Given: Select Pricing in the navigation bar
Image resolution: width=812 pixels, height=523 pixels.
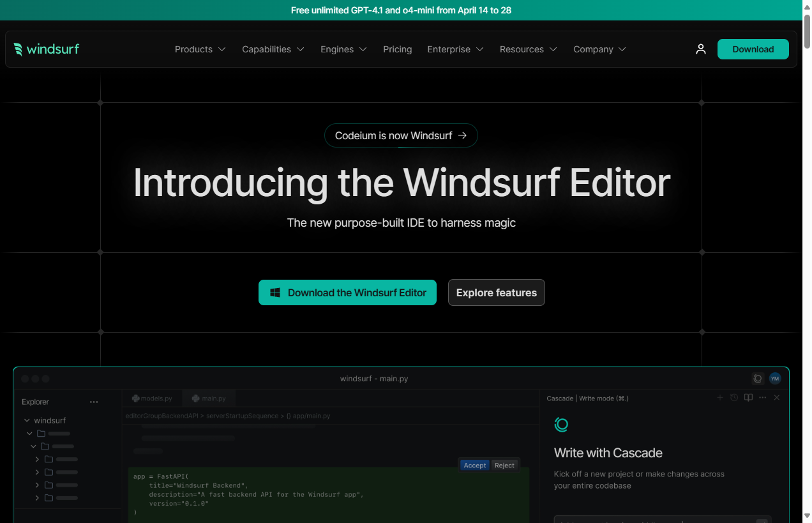Looking at the screenshot, I should pos(397,49).
